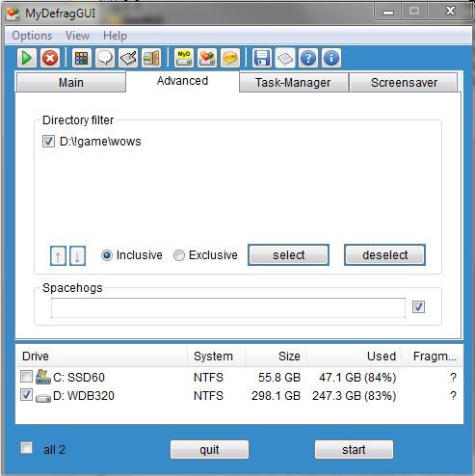Screen dimensions: 475x476
Task: Uncheck the D:\!game\wows directory filter
Action: 48,142
